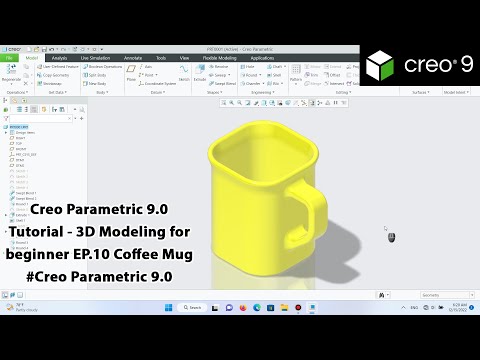Select the Intersect editing tool
The height and width of the screenshot is (360, 480).
pos(334,84)
